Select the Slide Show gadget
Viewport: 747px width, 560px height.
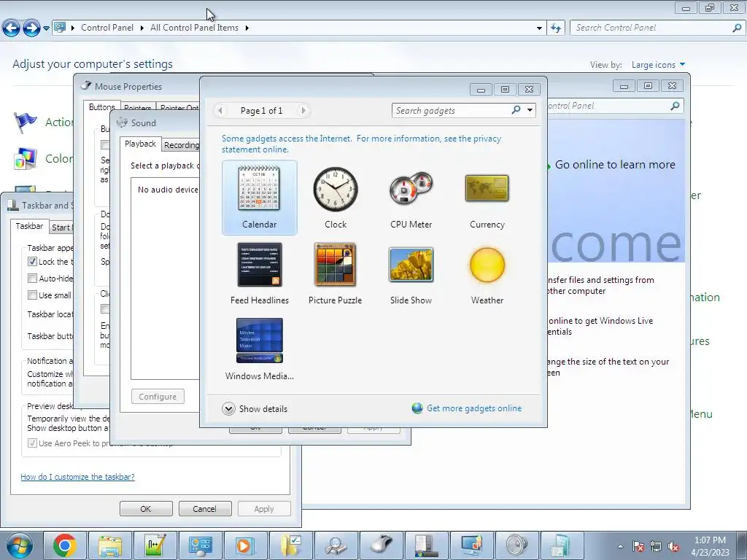[x=411, y=273]
